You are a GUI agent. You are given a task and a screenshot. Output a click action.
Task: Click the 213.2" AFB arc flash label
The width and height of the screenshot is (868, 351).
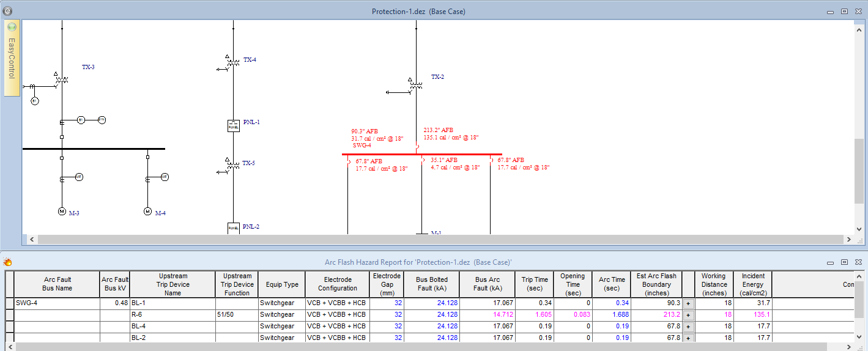pyautogui.click(x=439, y=130)
